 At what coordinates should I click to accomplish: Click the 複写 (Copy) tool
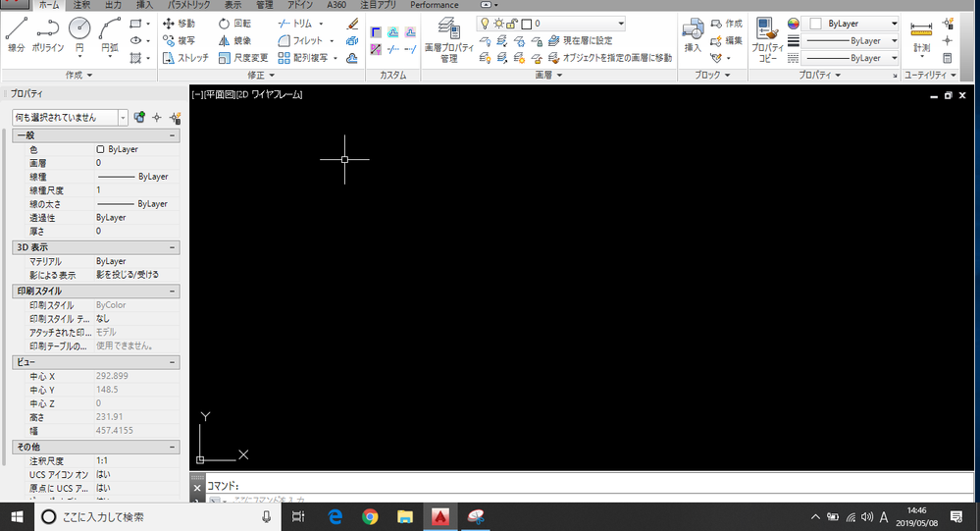179,40
